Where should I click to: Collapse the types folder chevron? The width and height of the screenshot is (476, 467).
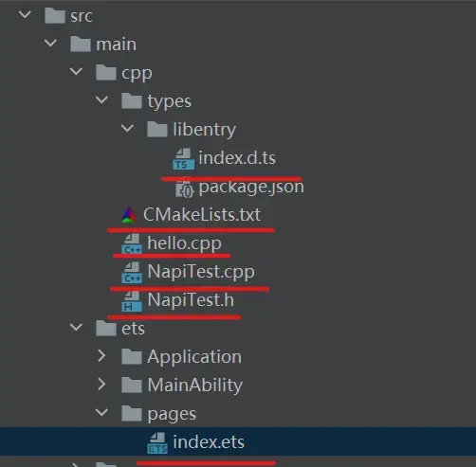point(101,100)
